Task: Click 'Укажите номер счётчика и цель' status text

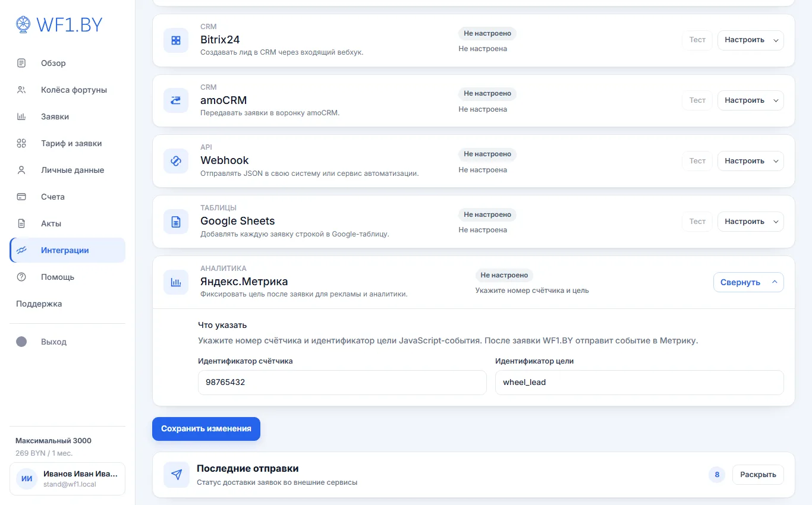Action: click(x=532, y=291)
